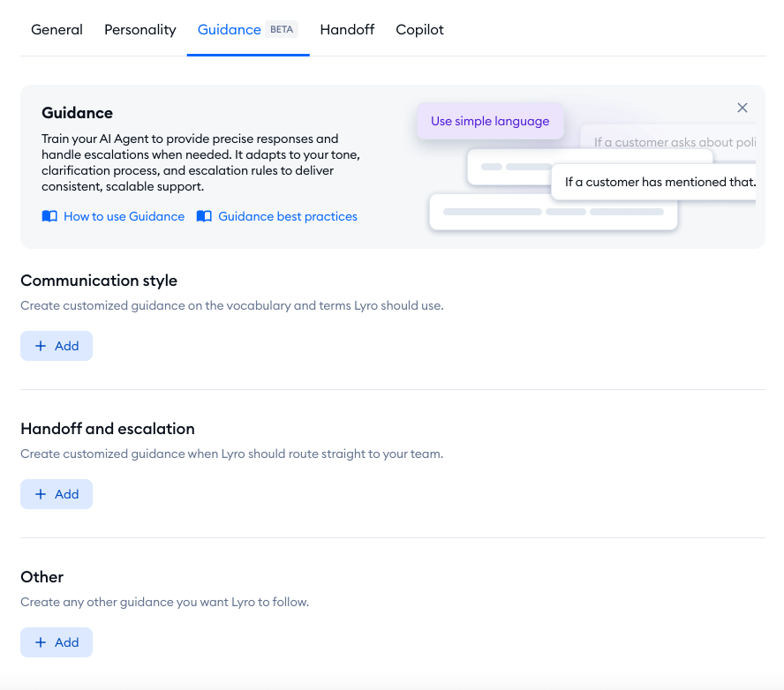Click the plus icon in the Handoff and escalation Add button
The height and width of the screenshot is (690, 784).
[x=42, y=494]
